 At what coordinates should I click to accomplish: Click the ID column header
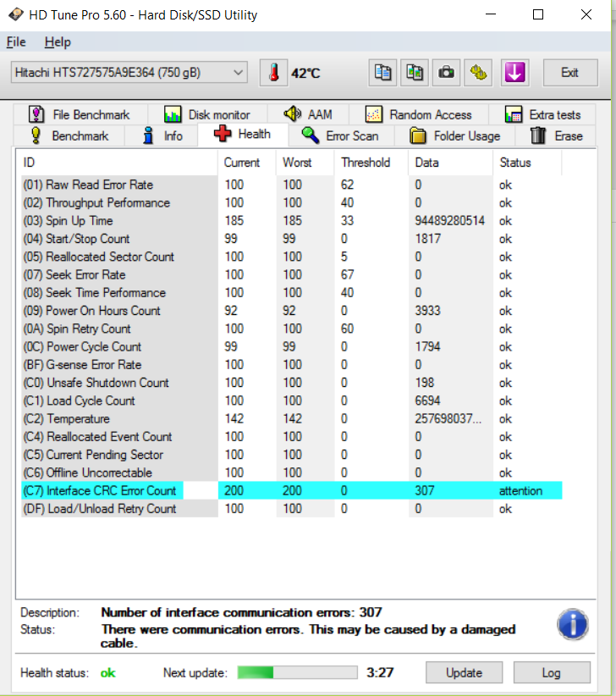point(117,163)
